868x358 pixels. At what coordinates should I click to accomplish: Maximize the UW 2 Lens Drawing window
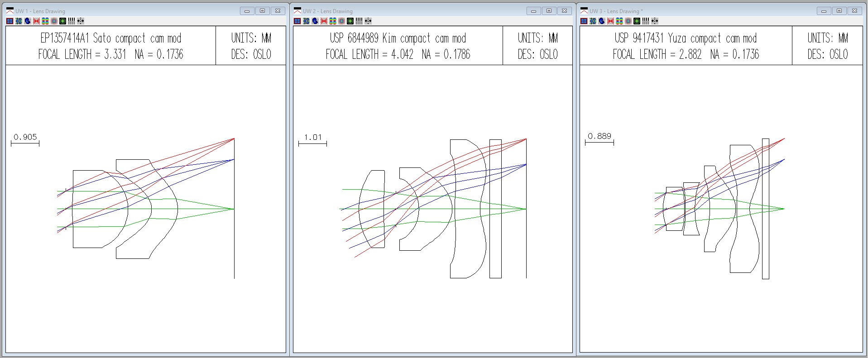[x=549, y=11]
